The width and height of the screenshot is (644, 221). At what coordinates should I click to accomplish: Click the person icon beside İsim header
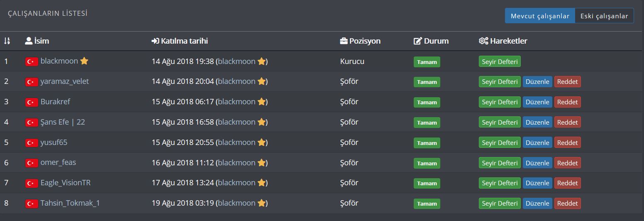tap(29, 41)
